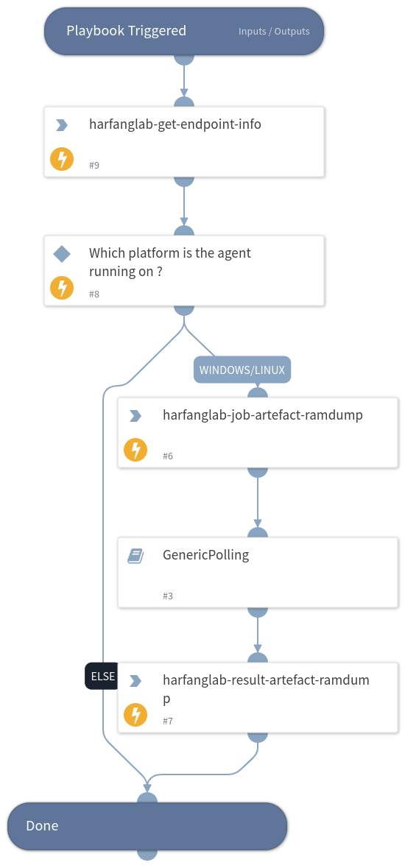
Task: Click the bottom connector of the Done node
Action: (147, 855)
